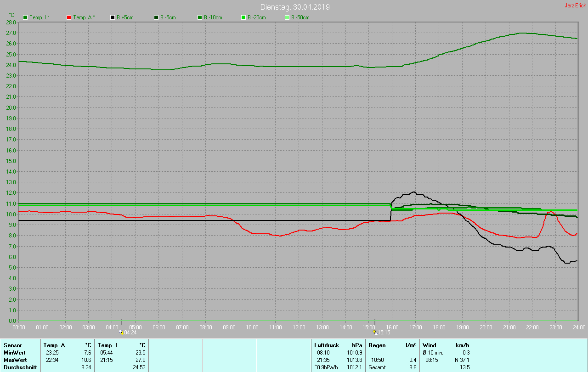Screen dimensions: 588x372
Task: Select the 'Luftdruck' column header
Action: pos(327,345)
